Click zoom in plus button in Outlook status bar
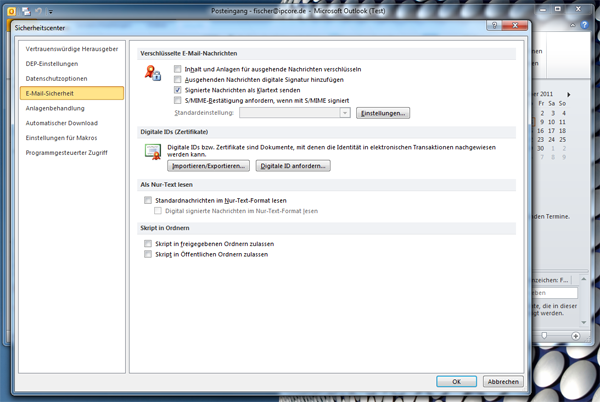Viewport: 600px width, 402px height. pyautogui.click(x=576, y=336)
